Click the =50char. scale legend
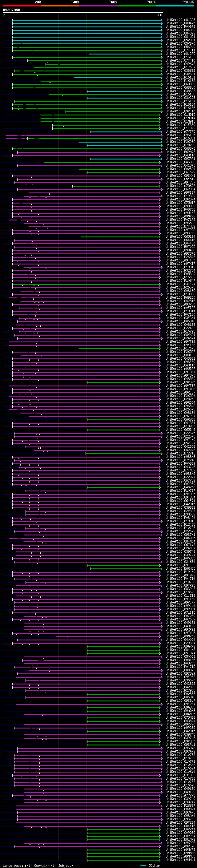 [151, 866]
